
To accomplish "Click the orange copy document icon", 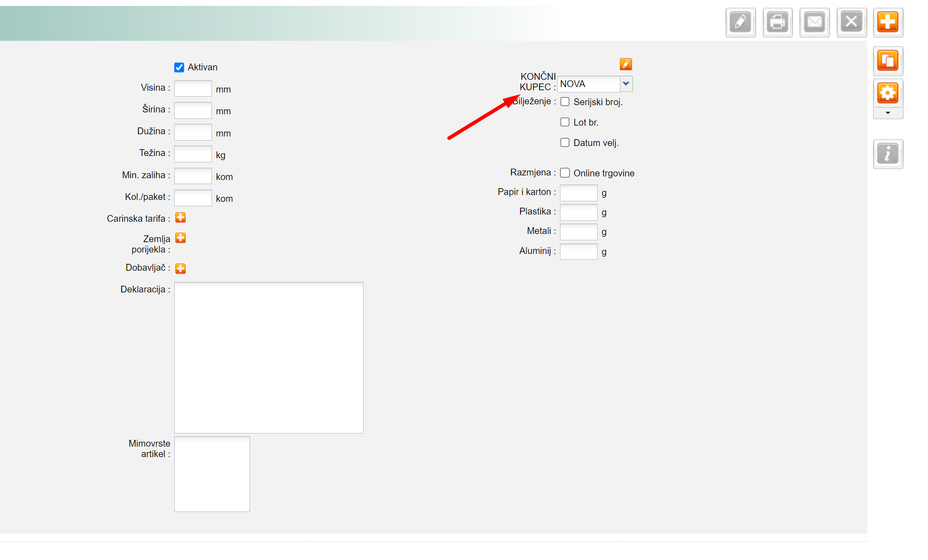I will pyautogui.click(x=888, y=61).
